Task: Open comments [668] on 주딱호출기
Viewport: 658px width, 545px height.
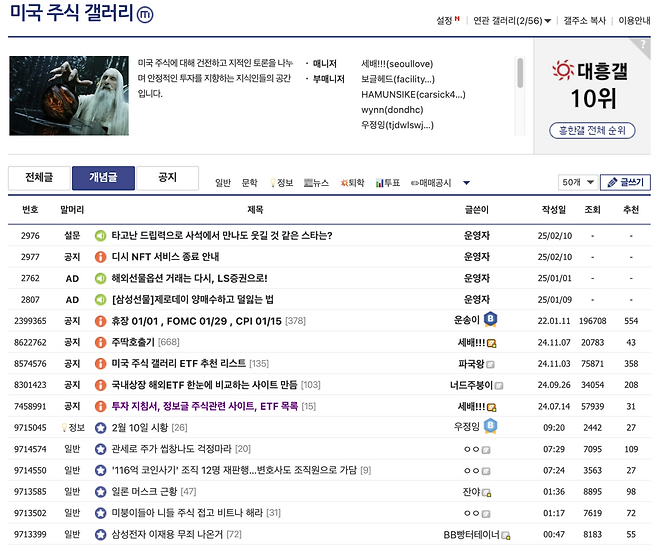Action: click(x=169, y=342)
